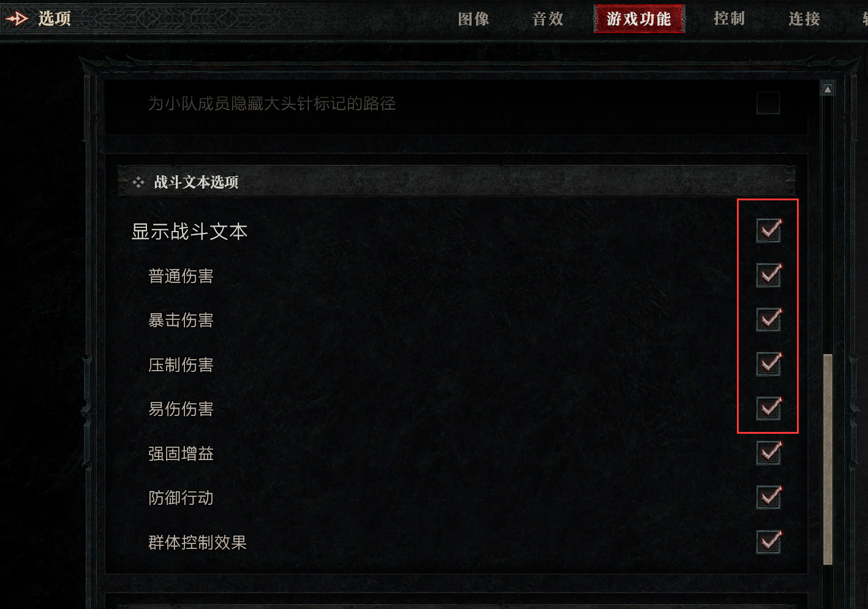This screenshot has height=609, width=868.
Task: Click the diamond icon before 战斗文本选项
Action: (138, 182)
